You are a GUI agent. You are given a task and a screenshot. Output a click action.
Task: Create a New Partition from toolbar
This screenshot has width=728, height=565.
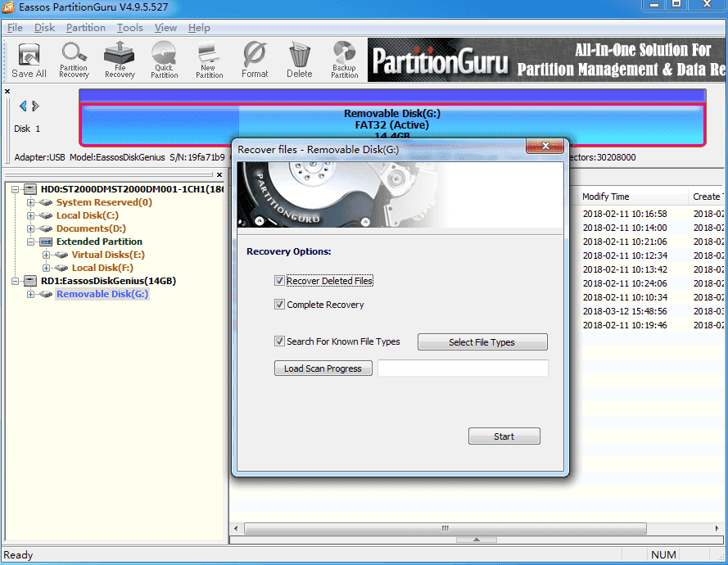tap(209, 60)
